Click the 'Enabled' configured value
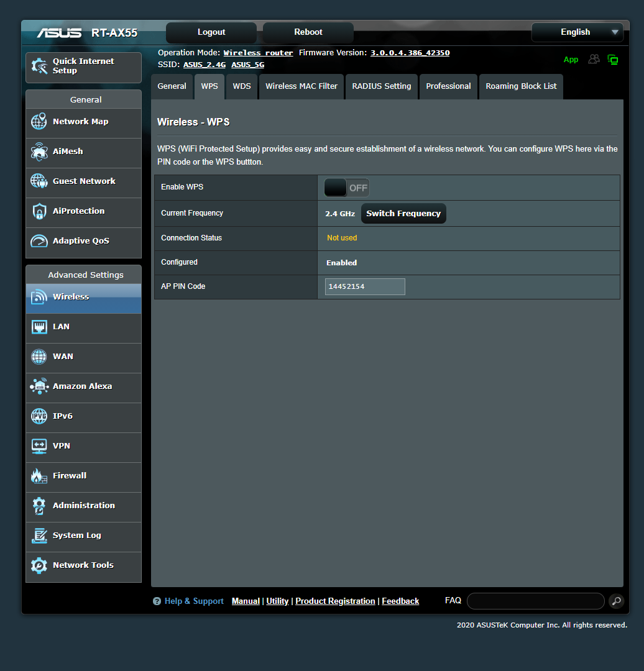Viewport: 644px width, 671px height. click(341, 263)
